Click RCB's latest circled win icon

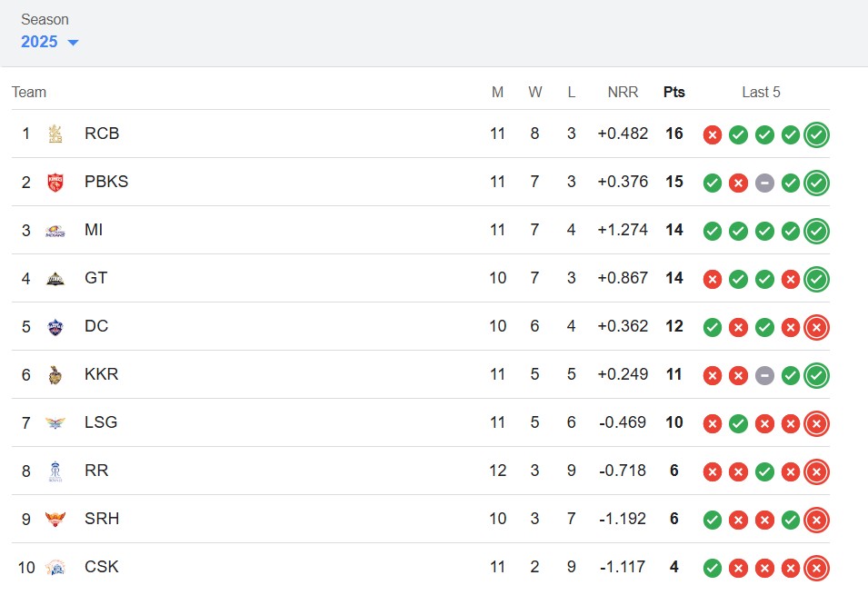pyautogui.click(x=816, y=134)
